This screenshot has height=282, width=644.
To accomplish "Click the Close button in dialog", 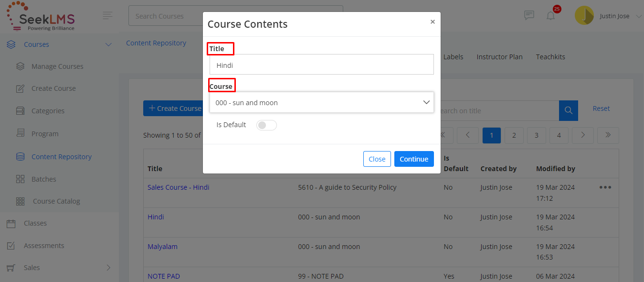I will tap(377, 159).
